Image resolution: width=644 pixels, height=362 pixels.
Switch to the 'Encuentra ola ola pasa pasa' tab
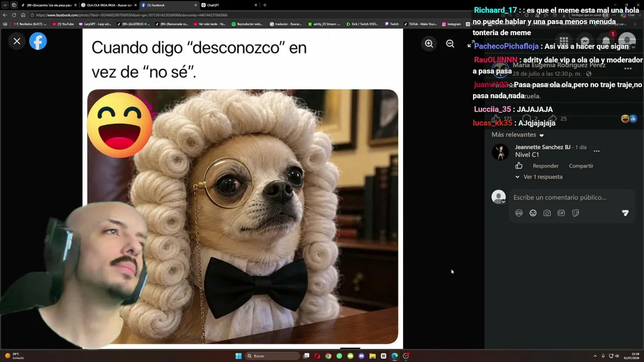pyautogui.click(x=48, y=5)
